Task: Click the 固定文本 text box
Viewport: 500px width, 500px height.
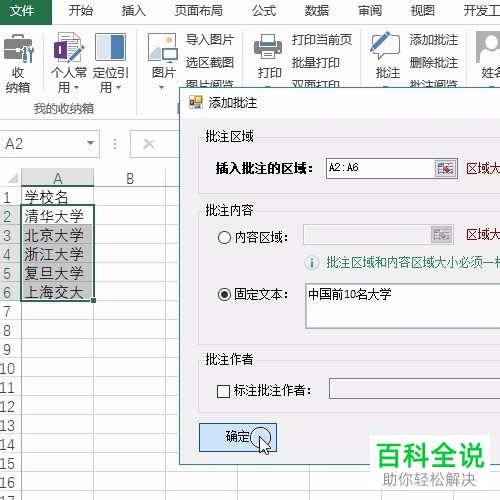Action: [403, 306]
